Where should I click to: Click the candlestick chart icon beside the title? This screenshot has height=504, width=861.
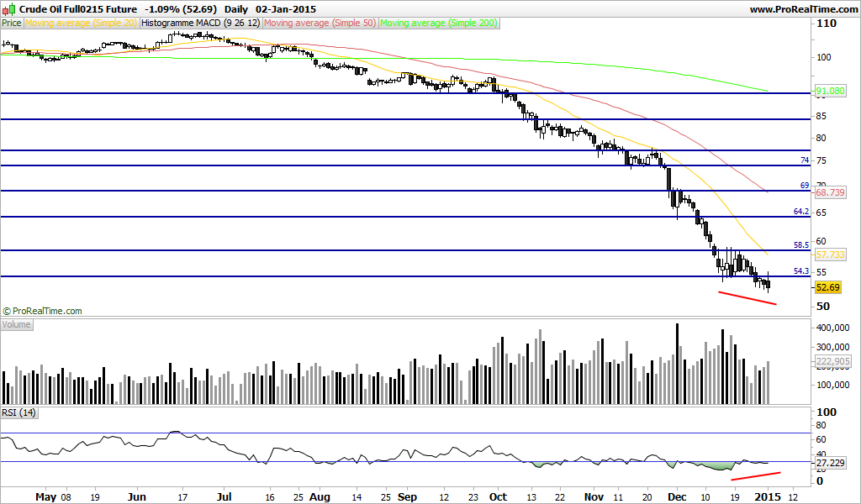point(8,8)
